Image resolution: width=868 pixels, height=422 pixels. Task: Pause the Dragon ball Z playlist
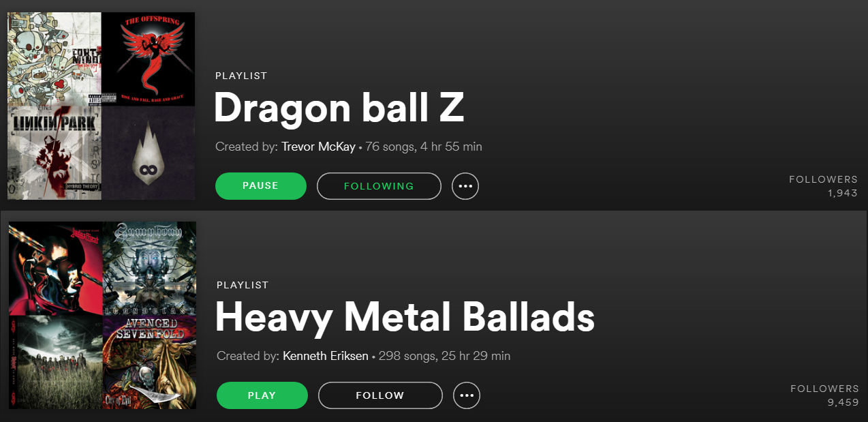click(261, 186)
